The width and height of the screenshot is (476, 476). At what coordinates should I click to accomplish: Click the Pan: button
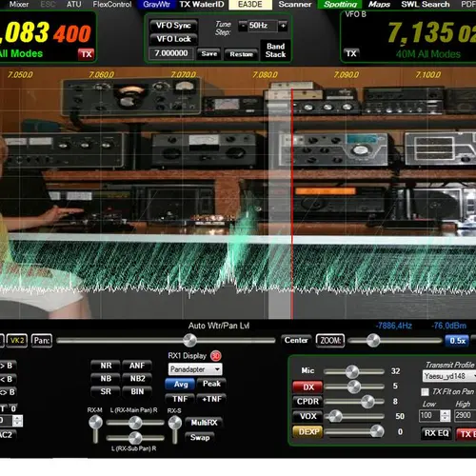coord(42,341)
